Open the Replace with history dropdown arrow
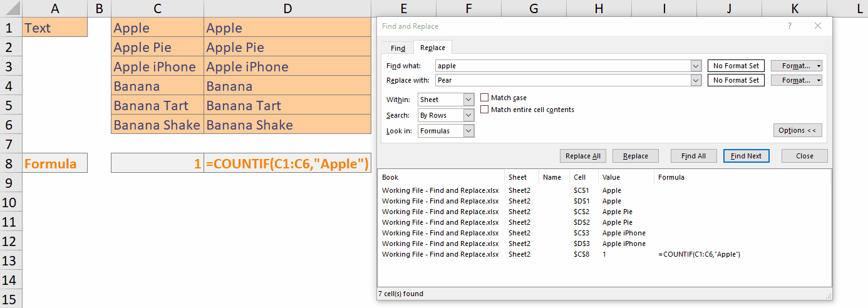This screenshot has width=868, height=308. (695, 80)
